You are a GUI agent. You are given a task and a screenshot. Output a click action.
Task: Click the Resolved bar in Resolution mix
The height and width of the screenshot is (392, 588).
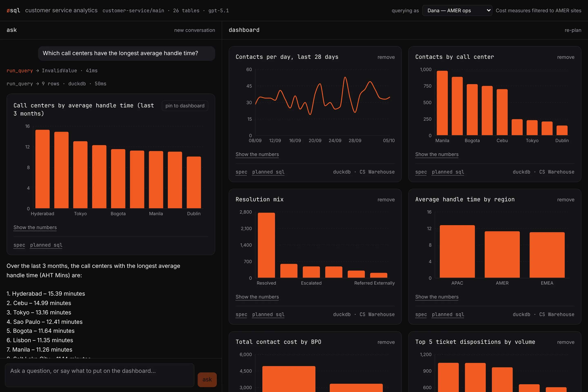[266, 245]
